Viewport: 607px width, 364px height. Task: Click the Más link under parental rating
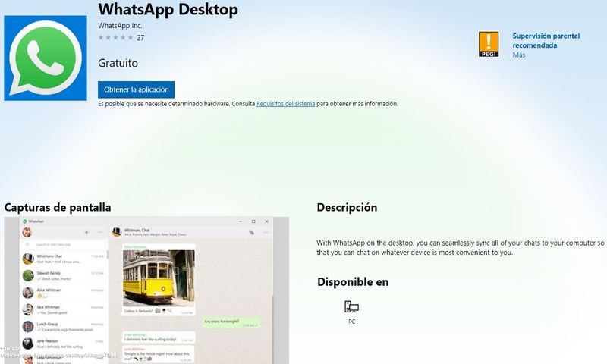pos(519,55)
